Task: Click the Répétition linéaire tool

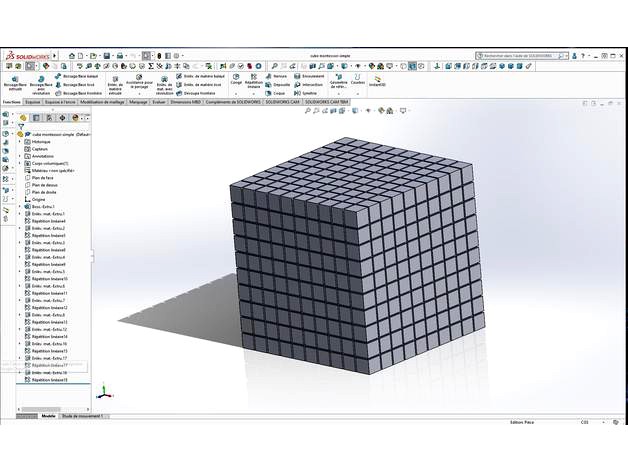Action: (254, 81)
